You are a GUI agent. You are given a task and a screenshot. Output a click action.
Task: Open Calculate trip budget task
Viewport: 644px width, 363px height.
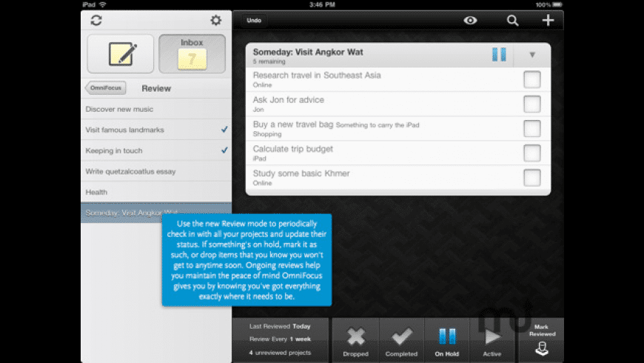293,149
